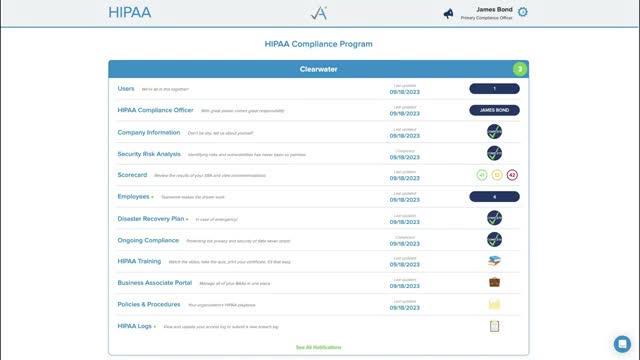Click the James Bond user name in header

pyautogui.click(x=494, y=9)
